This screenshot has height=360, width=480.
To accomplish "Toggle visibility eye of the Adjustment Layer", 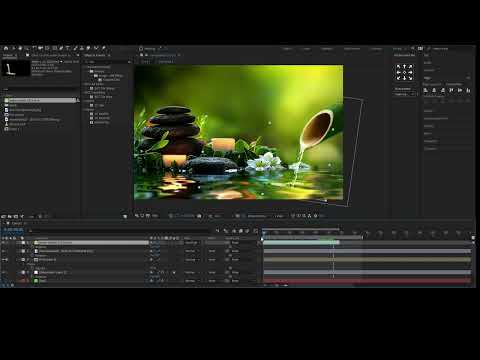I will pyautogui.click(x=4, y=272).
